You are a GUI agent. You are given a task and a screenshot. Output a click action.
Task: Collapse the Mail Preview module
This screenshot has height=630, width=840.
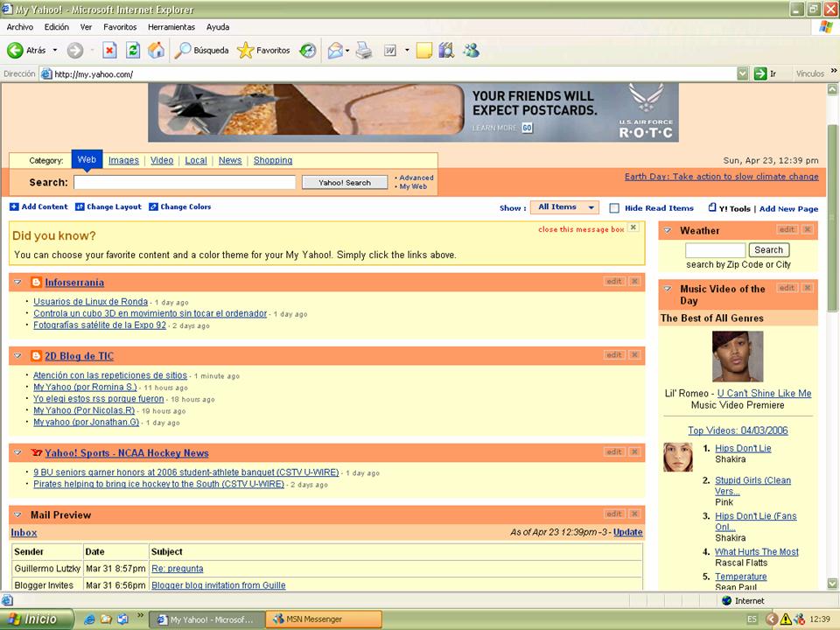coord(17,514)
